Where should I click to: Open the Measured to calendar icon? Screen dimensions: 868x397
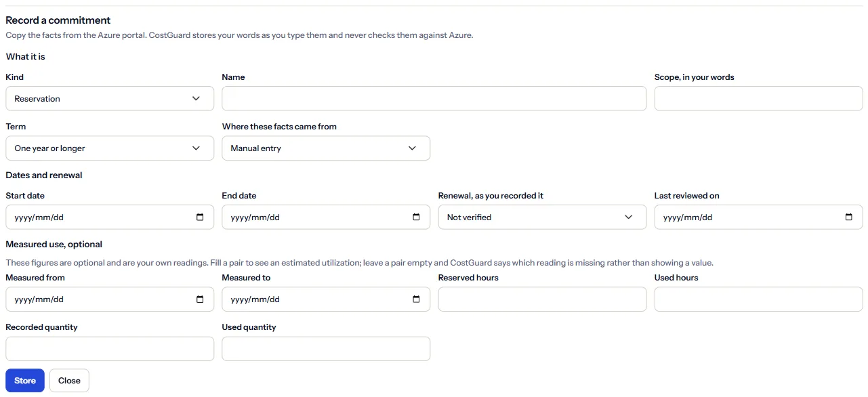tap(416, 299)
